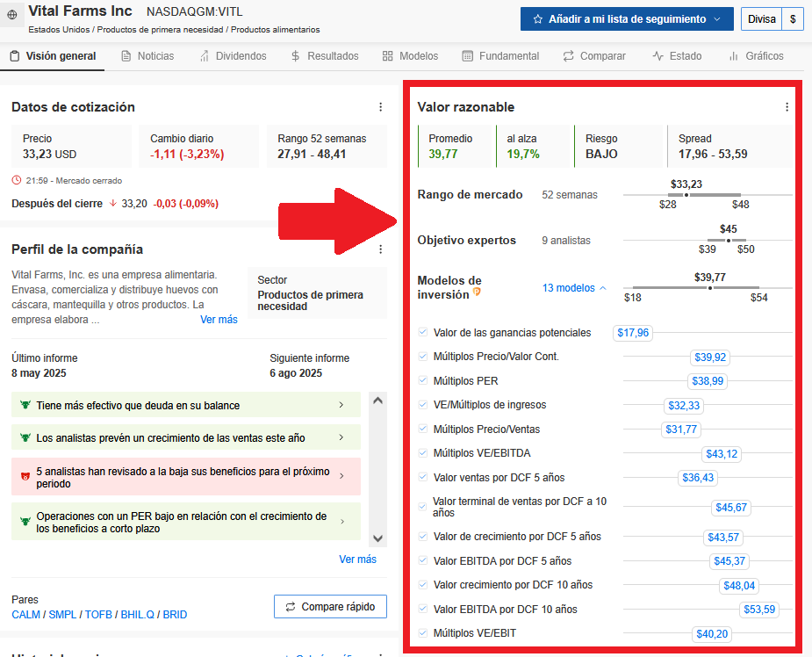The width and height of the screenshot is (812, 657).
Task: Switch to the Noticias tab
Action: pos(147,56)
